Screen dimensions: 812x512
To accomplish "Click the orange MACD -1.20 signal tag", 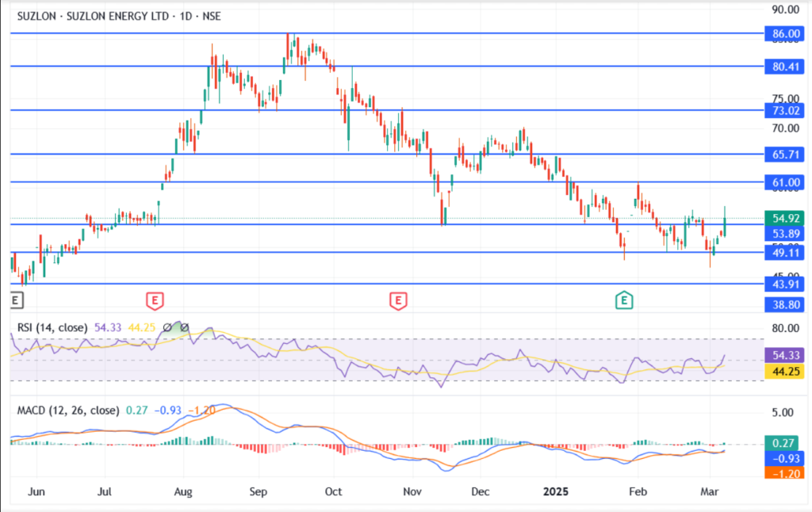I will click(x=785, y=473).
